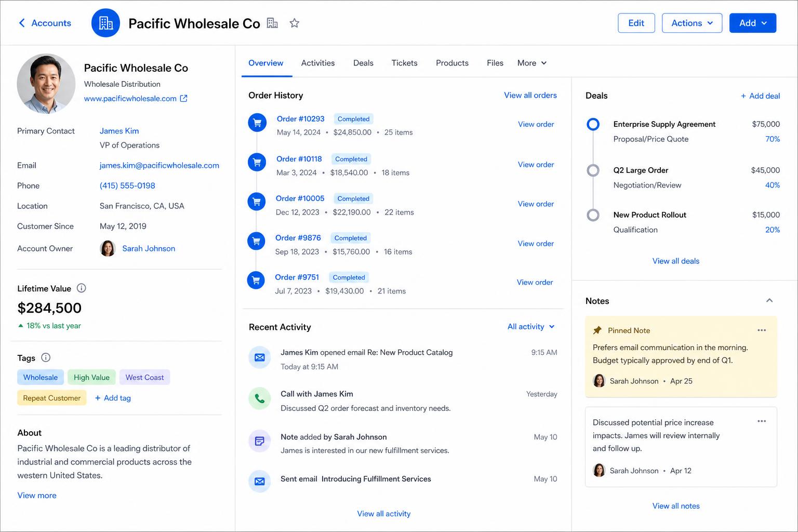The height and width of the screenshot is (532, 798).
Task: Click View more under About
Action: (x=37, y=495)
